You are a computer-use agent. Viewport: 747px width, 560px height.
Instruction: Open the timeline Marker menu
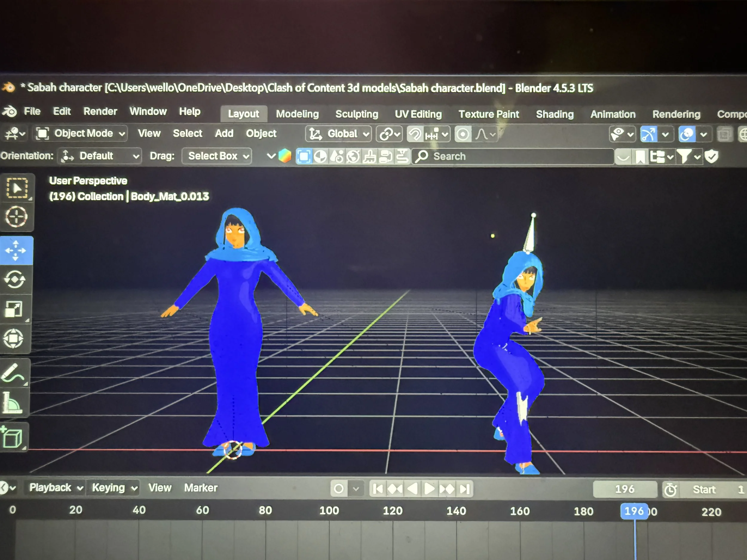[200, 488]
